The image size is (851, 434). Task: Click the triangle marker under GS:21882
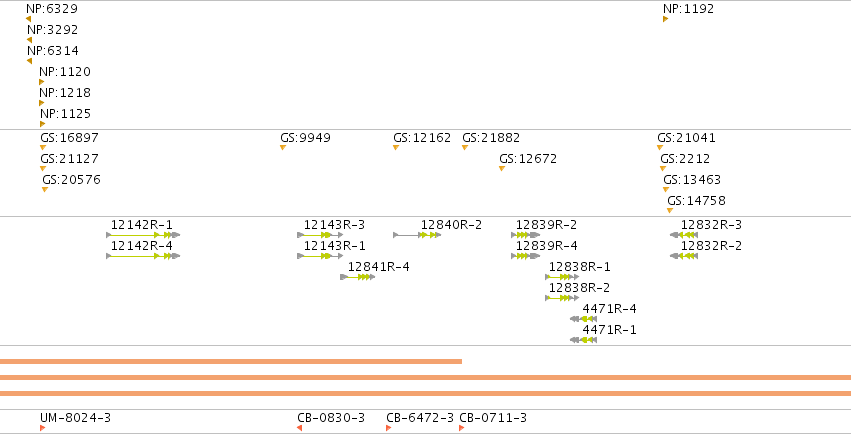465,148
